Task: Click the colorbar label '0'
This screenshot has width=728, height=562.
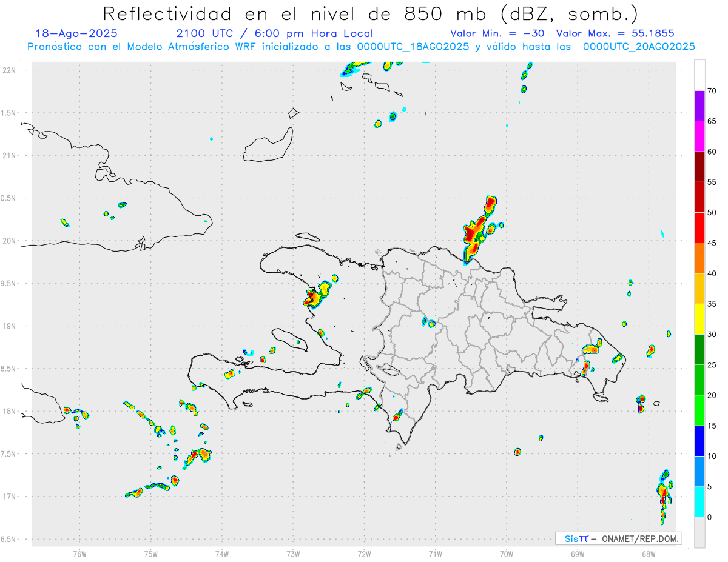Action: 709,517
